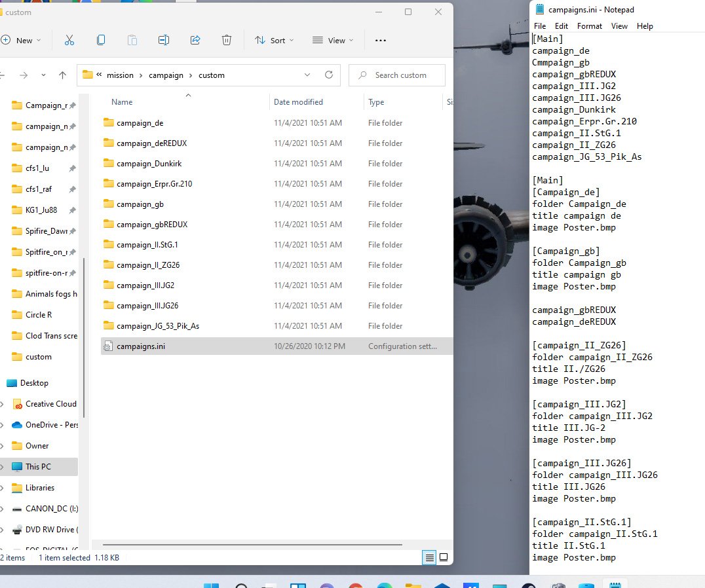Image resolution: width=705 pixels, height=588 pixels.
Task: Open the Sort dropdown menu
Action: tap(275, 41)
